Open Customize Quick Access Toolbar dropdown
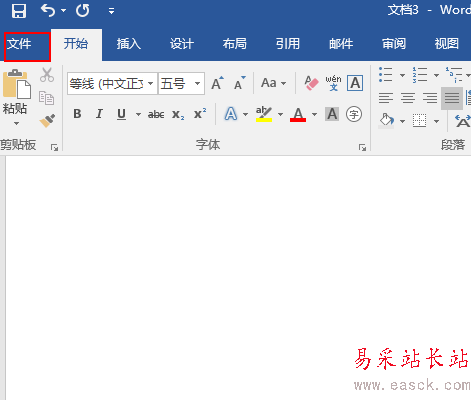 point(111,11)
